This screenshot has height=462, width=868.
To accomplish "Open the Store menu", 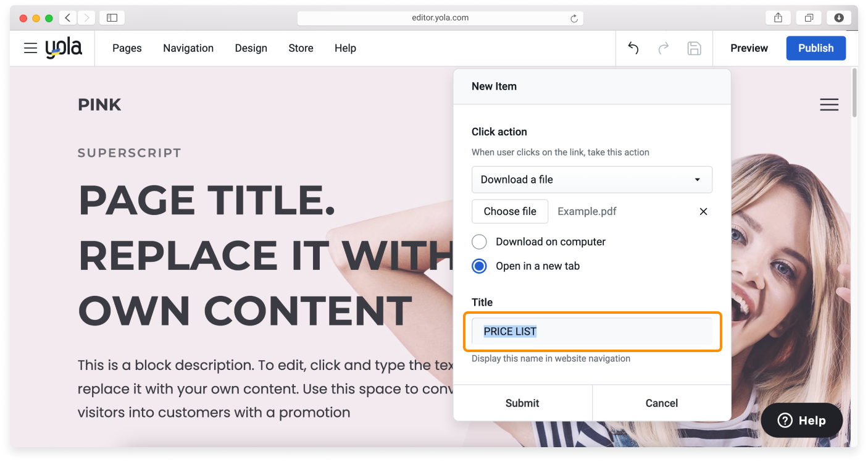I will pyautogui.click(x=301, y=48).
